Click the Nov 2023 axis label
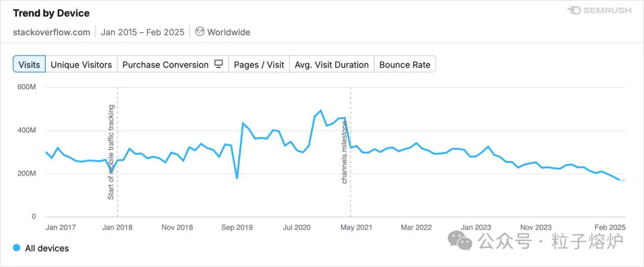 535,227
